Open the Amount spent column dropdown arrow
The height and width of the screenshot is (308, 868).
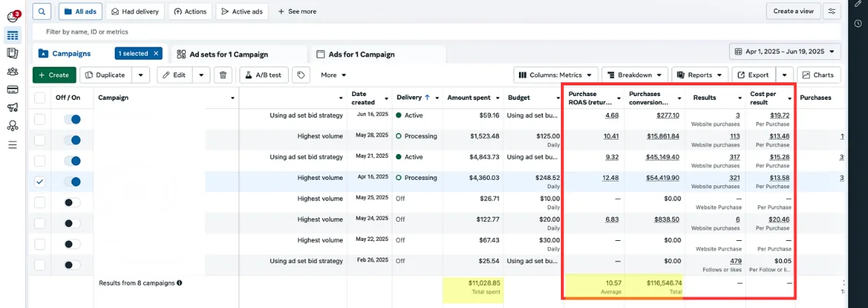[x=496, y=98]
